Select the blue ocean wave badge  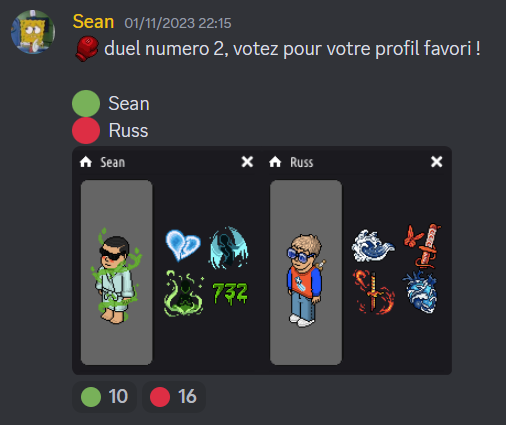[x=373, y=246]
